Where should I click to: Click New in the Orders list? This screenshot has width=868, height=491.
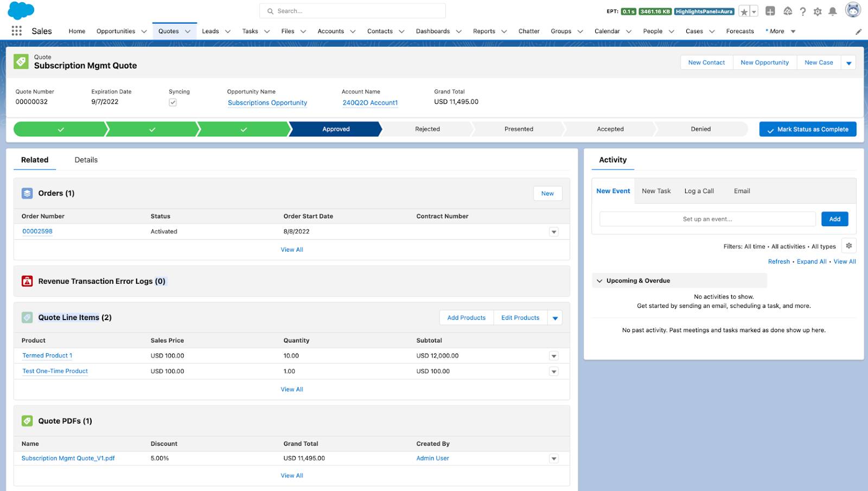coord(547,193)
